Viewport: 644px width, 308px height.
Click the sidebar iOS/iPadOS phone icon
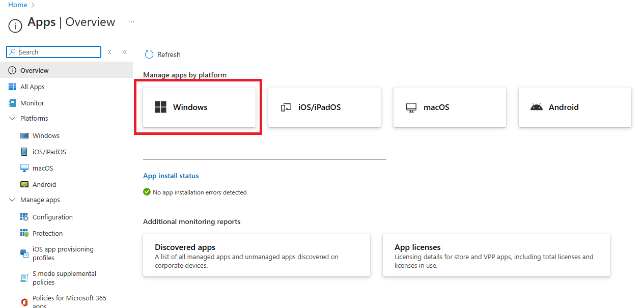click(x=24, y=152)
